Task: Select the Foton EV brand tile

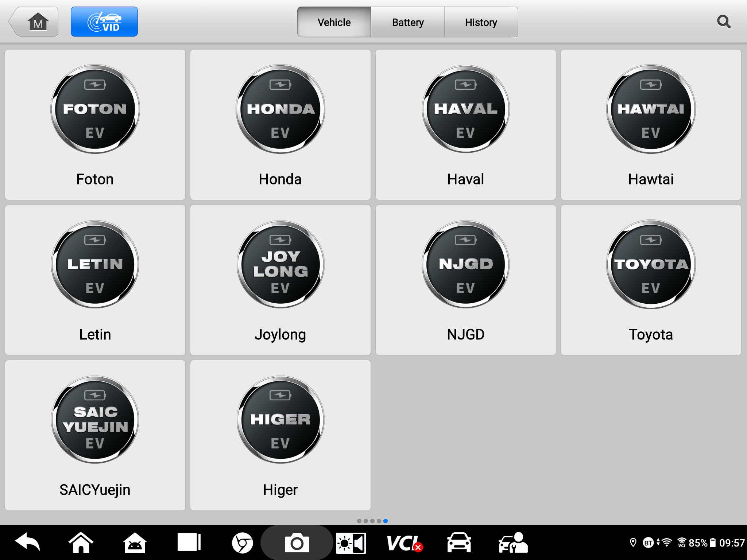Action: point(95,125)
